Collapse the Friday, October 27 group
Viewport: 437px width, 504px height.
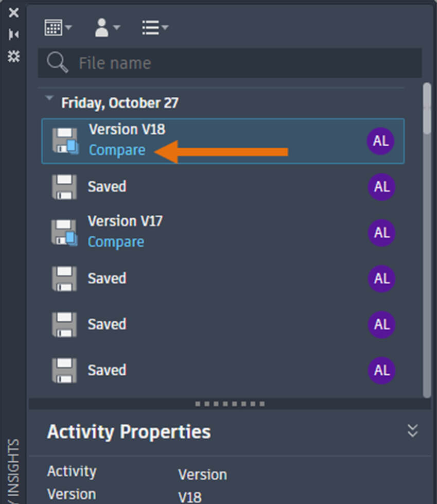pyautogui.click(x=49, y=98)
